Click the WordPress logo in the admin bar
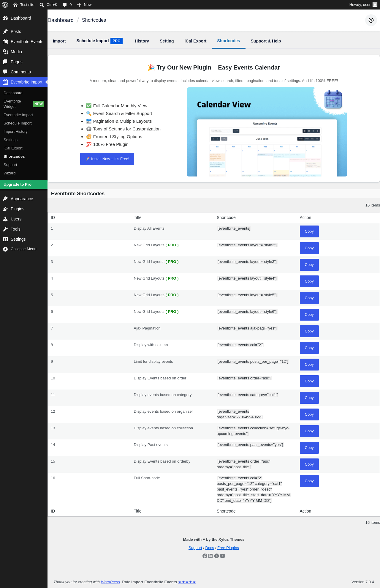380x588 pixels. 5,5
